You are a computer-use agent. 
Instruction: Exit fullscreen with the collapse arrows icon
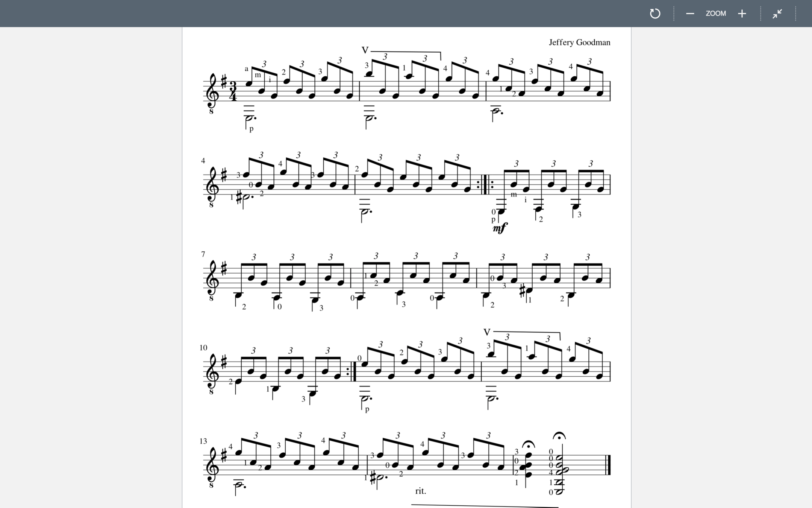(x=777, y=14)
